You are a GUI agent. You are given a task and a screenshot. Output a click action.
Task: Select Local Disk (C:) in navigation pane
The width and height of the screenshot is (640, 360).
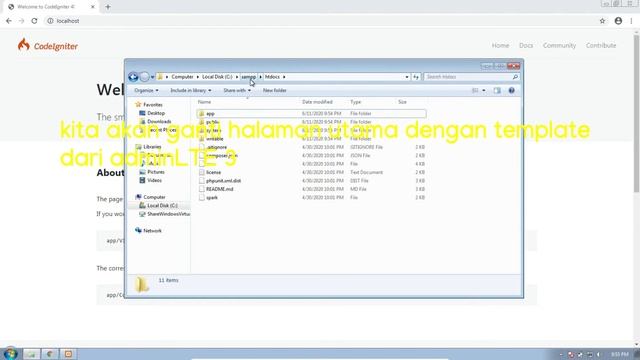[162, 205]
